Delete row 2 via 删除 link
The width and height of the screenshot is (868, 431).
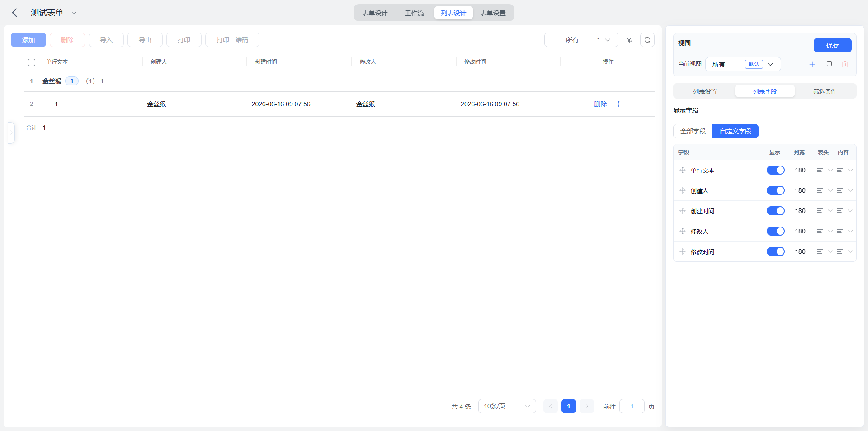pos(600,104)
